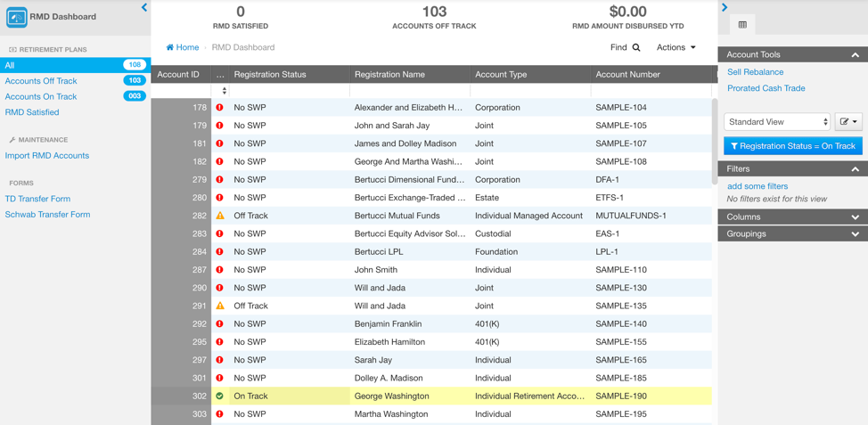Click the red alert icon for account 178
Image resolution: width=868 pixels, height=425 pixels.
click(x=220, y=107)
